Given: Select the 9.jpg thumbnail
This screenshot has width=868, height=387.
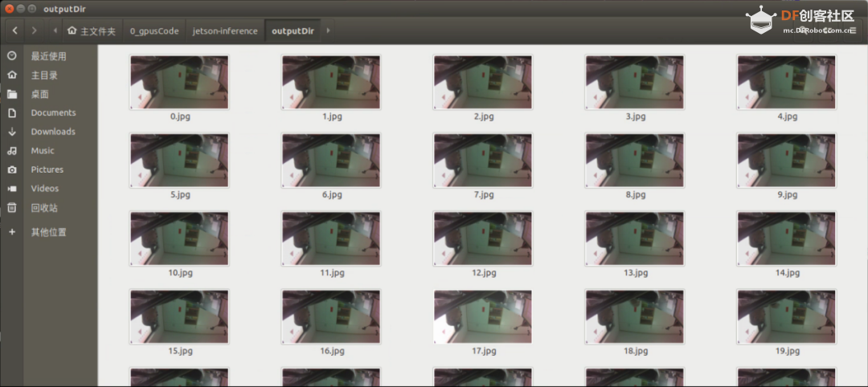Looking at the screenshot, I should 787,161.
